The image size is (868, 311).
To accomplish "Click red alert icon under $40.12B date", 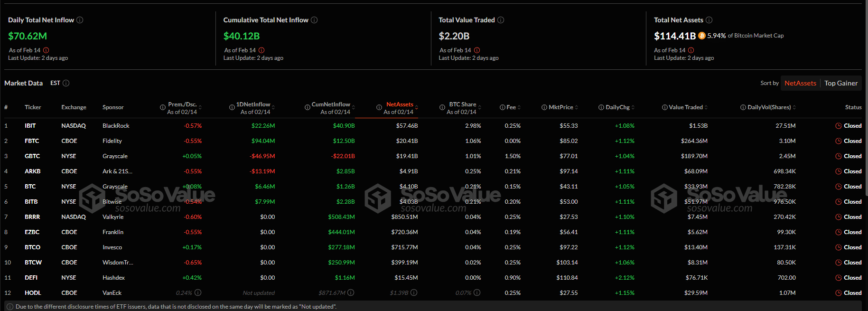I will [x=261, y=50].
